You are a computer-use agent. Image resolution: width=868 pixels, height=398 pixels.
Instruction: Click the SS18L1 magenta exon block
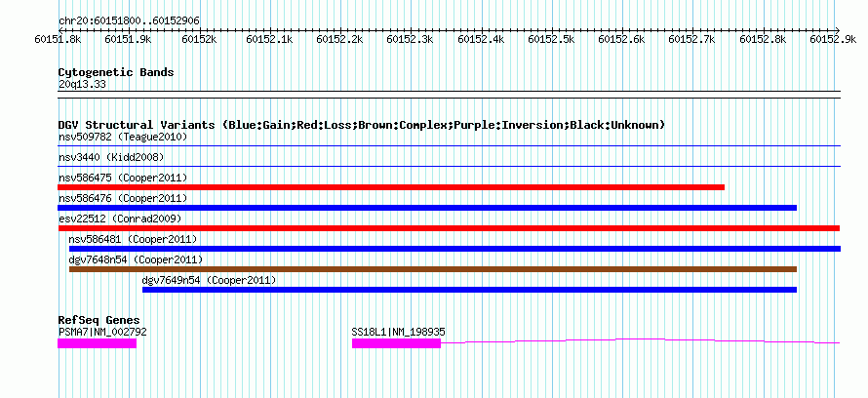point(396,343)
